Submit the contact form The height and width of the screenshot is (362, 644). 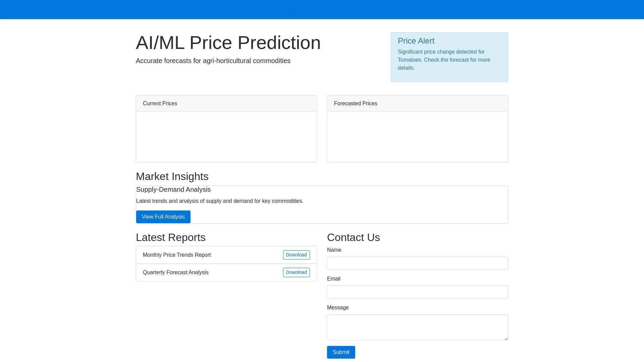[341, 352]
